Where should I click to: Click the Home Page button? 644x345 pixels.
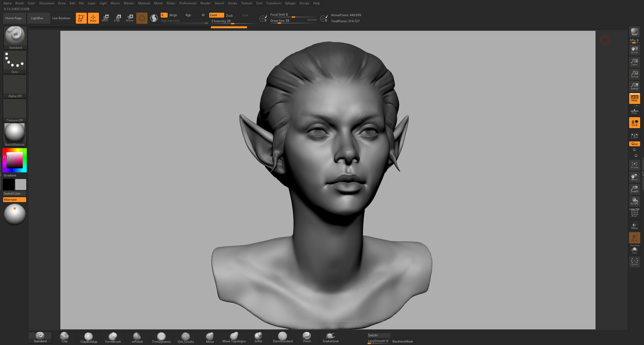click(x=15, y=18)
